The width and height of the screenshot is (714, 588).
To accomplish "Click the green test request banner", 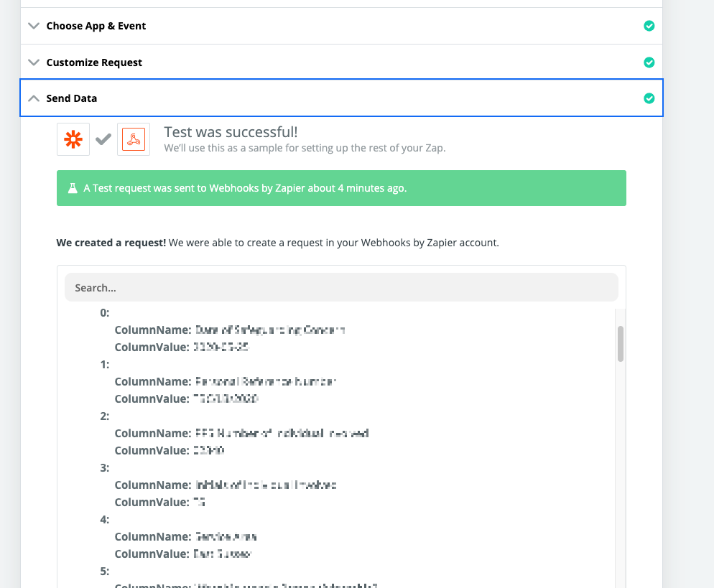I will click(341, 188).
